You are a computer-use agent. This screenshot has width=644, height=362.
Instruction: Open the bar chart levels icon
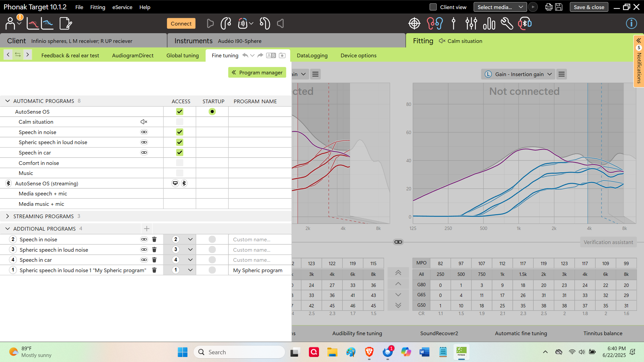click(489, 23)
